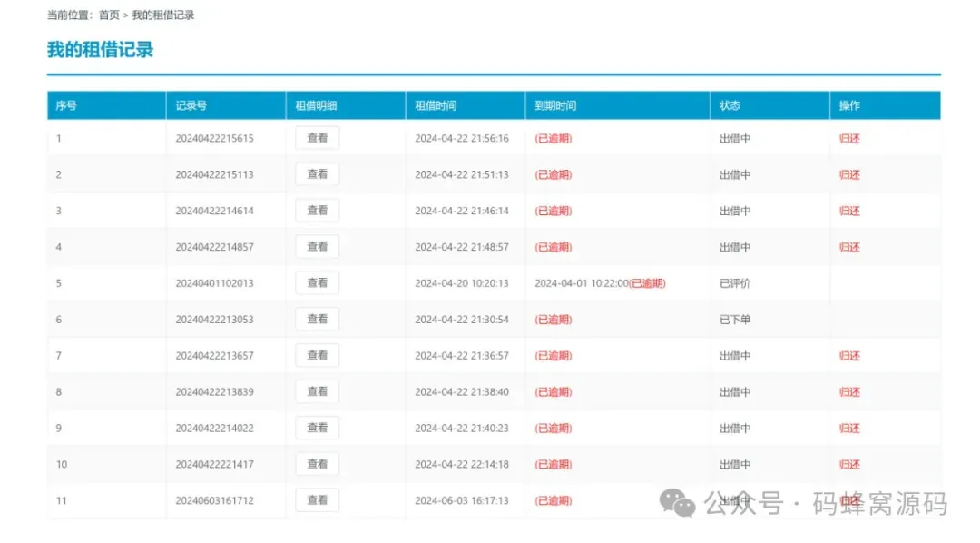Click 查看 for record 20240422213053
980x543 pixels.
[318, 320]
